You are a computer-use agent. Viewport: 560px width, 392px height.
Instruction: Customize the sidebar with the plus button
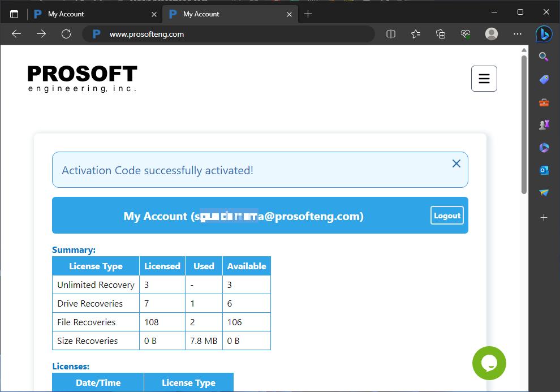(544, 217)
